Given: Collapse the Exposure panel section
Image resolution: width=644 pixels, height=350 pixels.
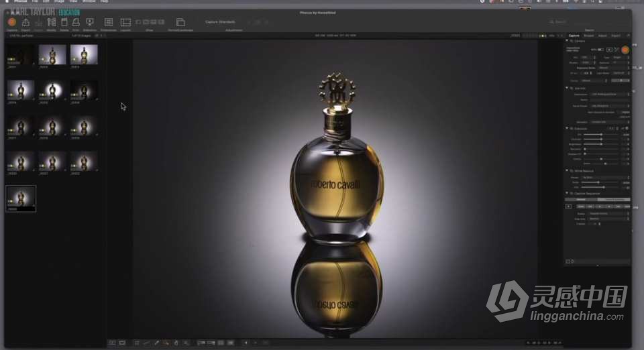Looking at the screenshot, I should (567, 129).
